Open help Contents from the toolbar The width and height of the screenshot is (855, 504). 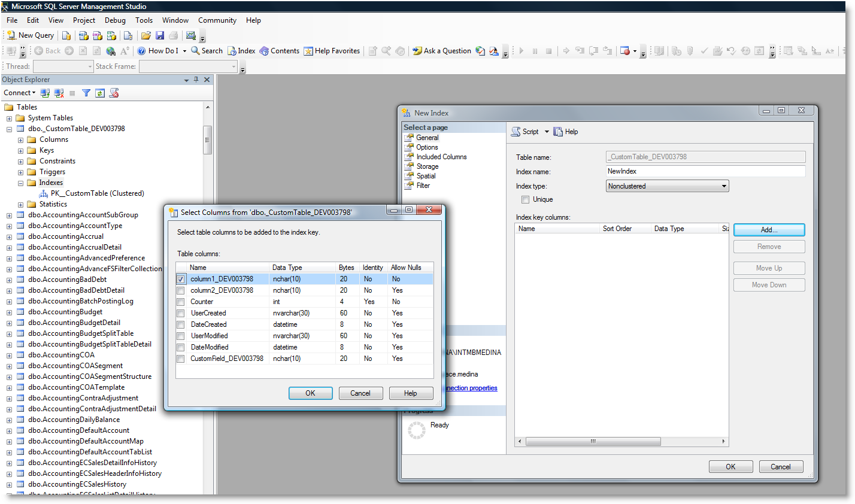(280, 51)
